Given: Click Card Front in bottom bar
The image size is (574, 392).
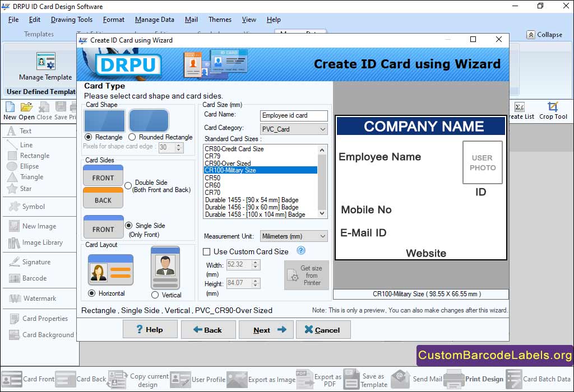Looking at the screenshot, I should pyautogui.click(x=28, y=379).
